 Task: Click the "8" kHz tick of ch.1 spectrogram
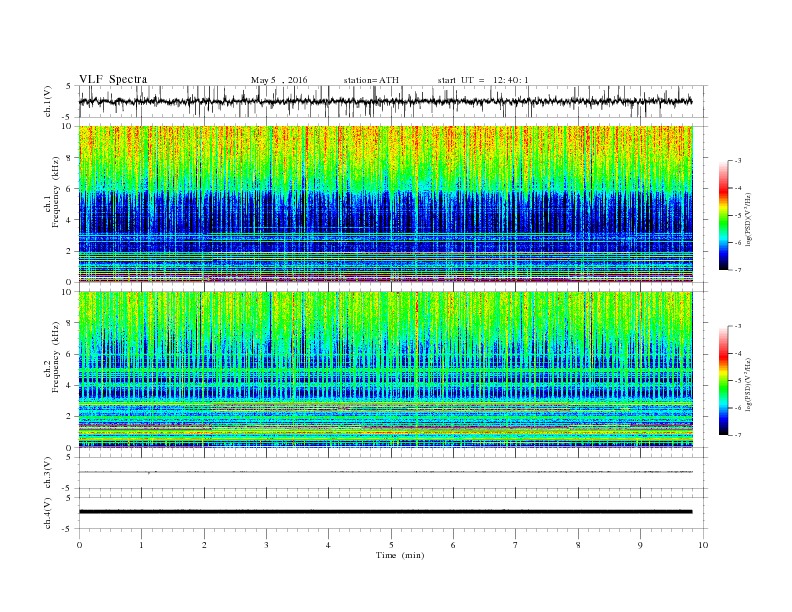click(x=70, y=158)
